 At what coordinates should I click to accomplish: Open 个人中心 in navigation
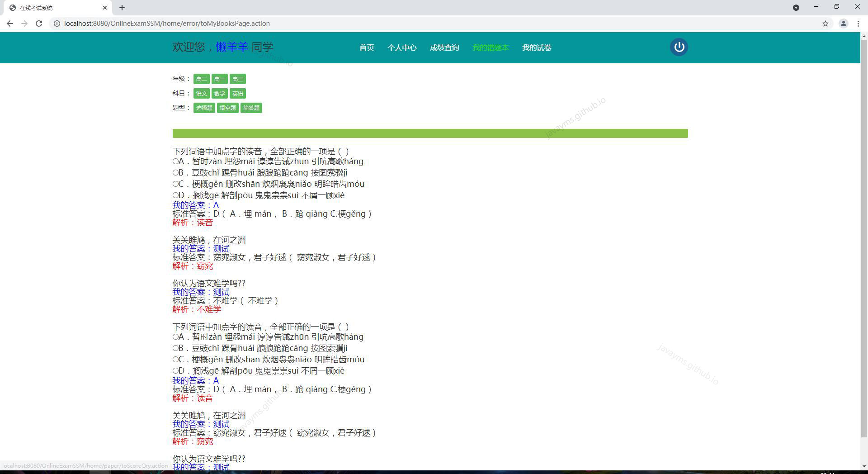point(402,47)
